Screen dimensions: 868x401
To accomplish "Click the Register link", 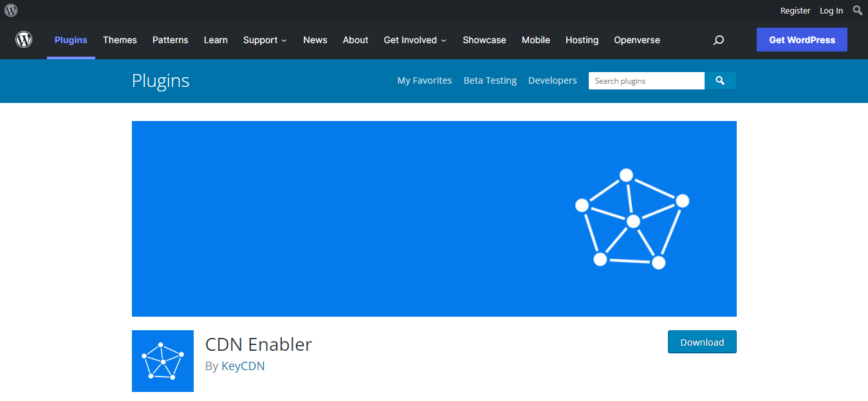I will (795, 10).
